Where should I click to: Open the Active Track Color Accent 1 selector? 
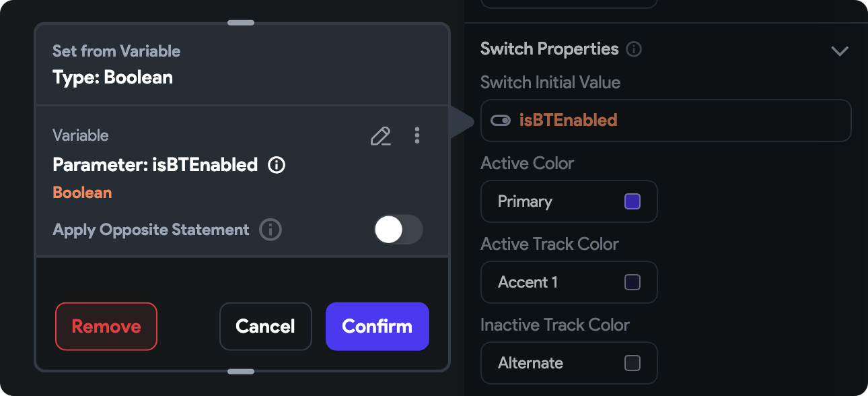[x=569, y=282]
